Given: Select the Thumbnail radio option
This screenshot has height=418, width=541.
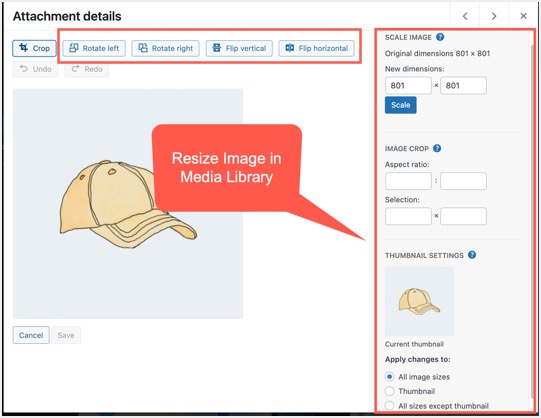Looking at the screenshot, I should [x=390, y=391].
